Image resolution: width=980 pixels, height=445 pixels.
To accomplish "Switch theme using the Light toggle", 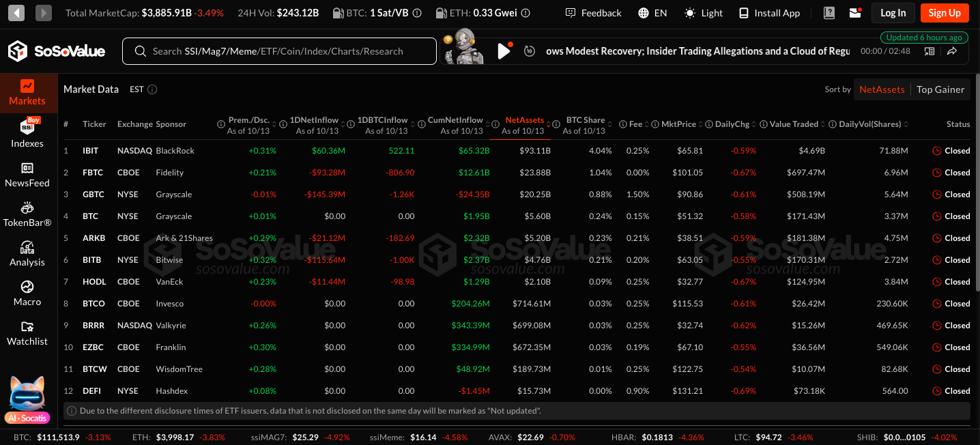I will point(703,13).
